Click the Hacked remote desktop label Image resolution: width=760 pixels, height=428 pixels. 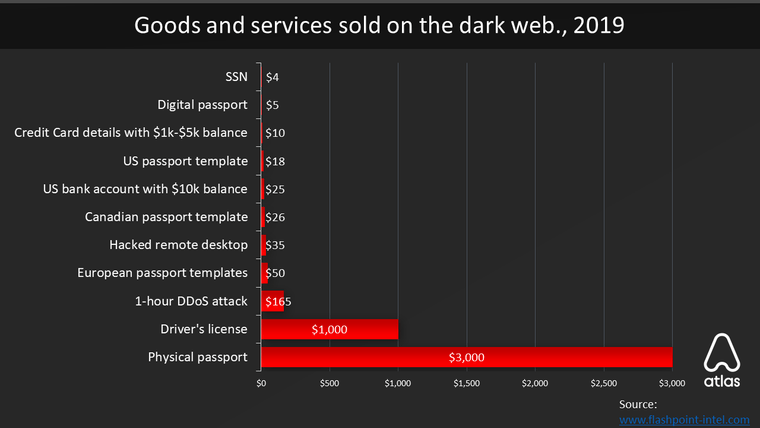click(178, 245)
